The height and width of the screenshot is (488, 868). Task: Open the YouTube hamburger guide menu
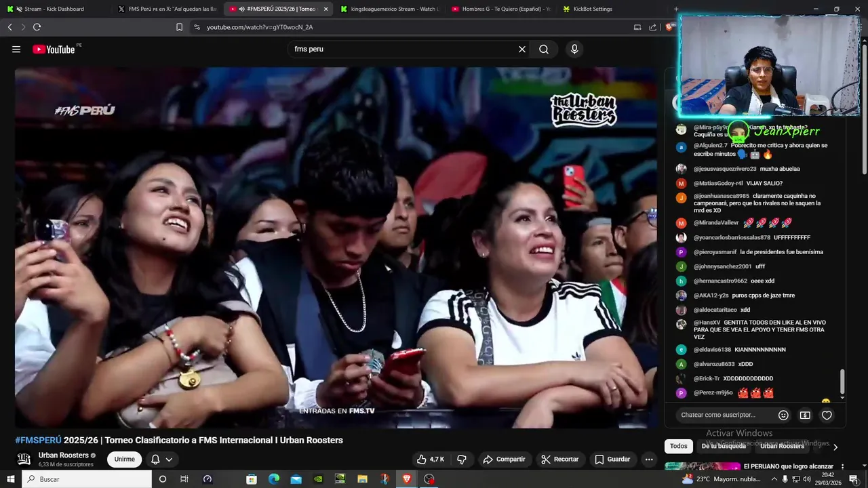click(x=16, y=49)
